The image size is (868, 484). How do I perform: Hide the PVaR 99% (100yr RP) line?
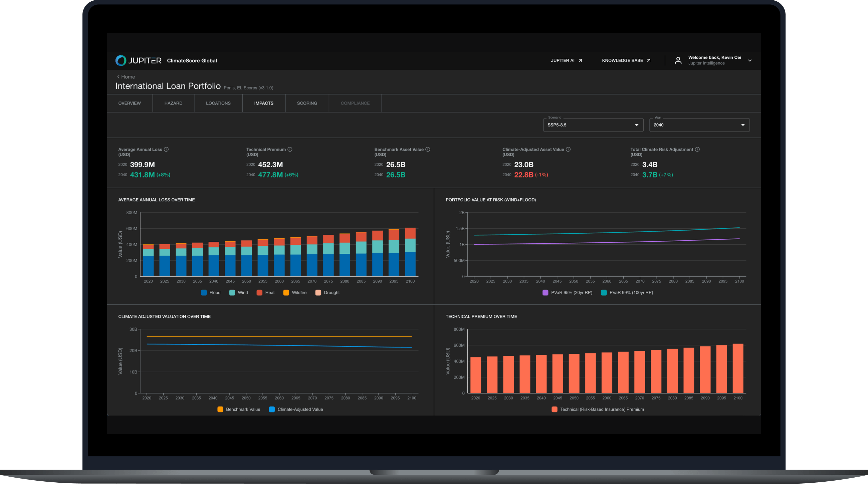(627, 293)
